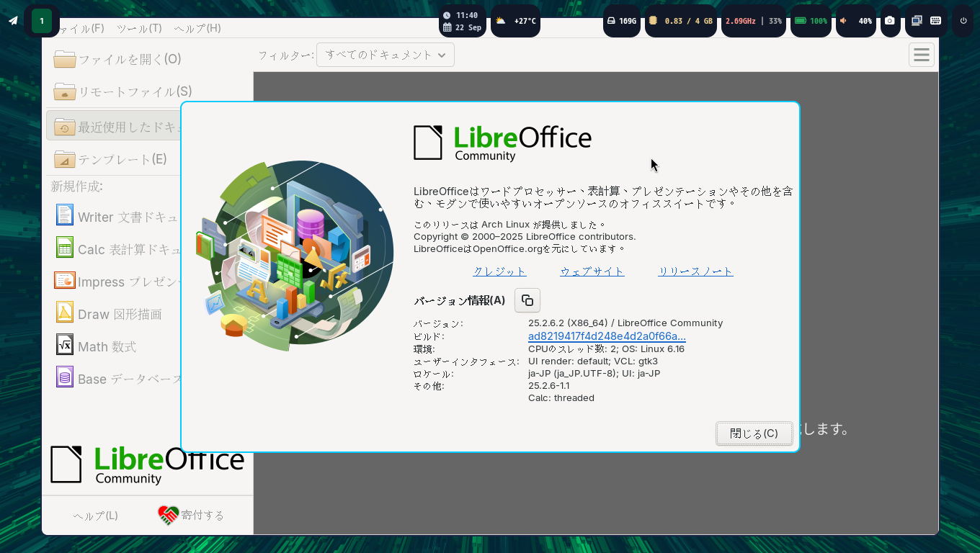
Task: Click the ファイルを開く(O) folder button
Action: (x=117, y=59)
